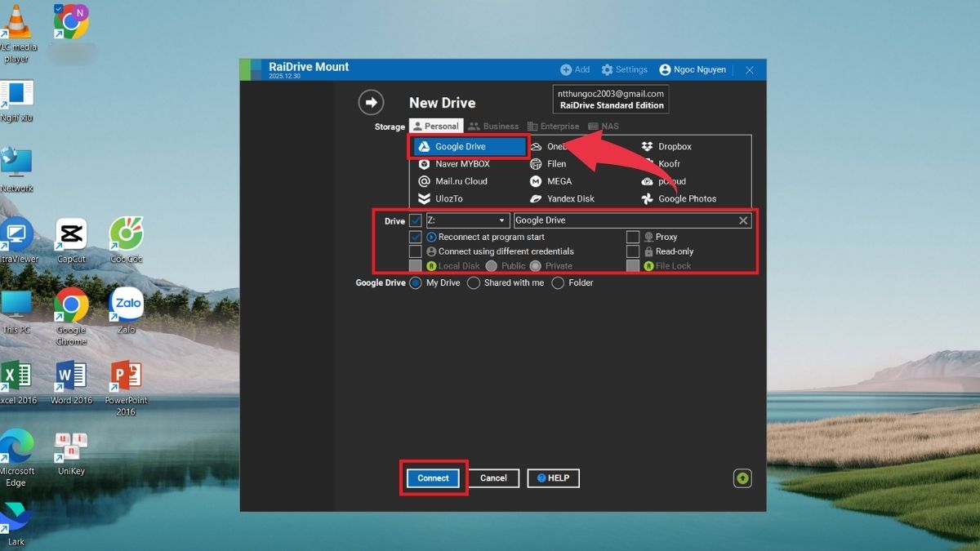Open RaiDrive Settings
980x551 pixels.
[x=625, y=70]
